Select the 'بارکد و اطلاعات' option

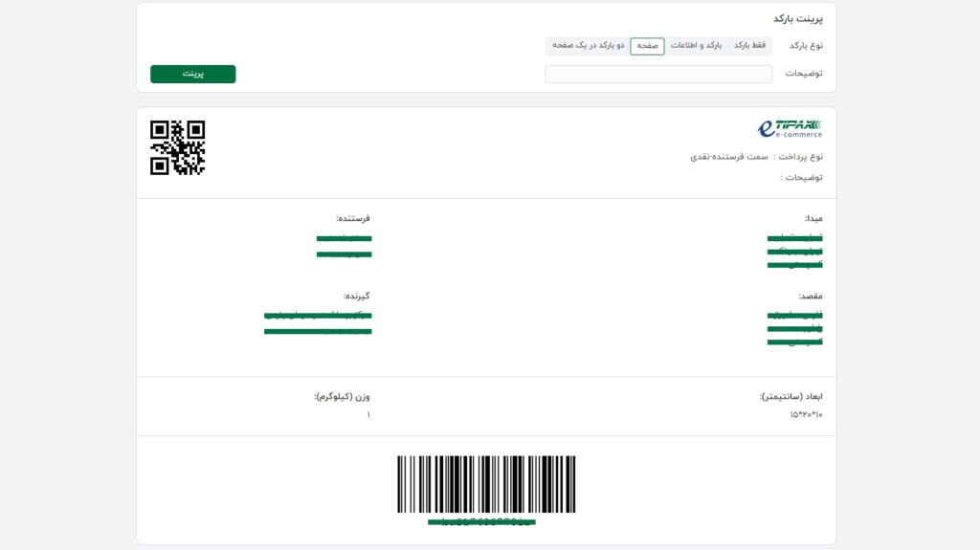[x=696, y=46]
